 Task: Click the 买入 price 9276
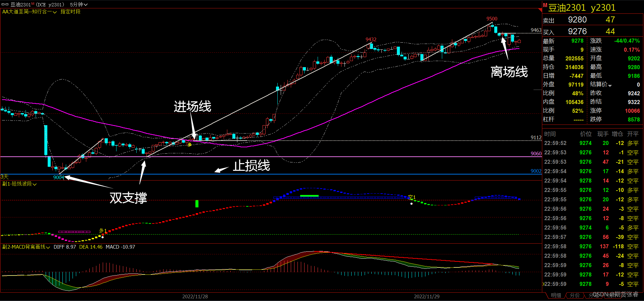[x=577, y=32]
